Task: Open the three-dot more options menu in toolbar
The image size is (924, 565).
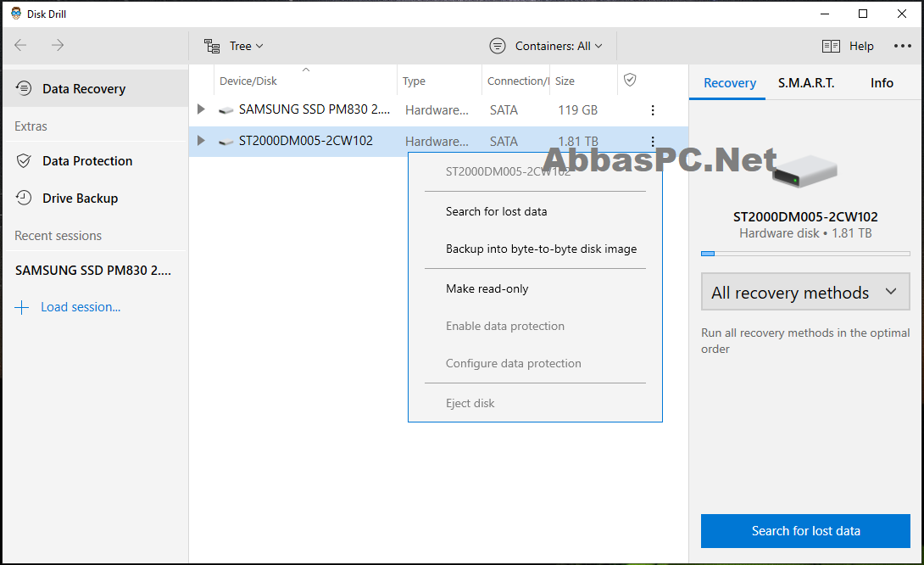Action: 902,47
